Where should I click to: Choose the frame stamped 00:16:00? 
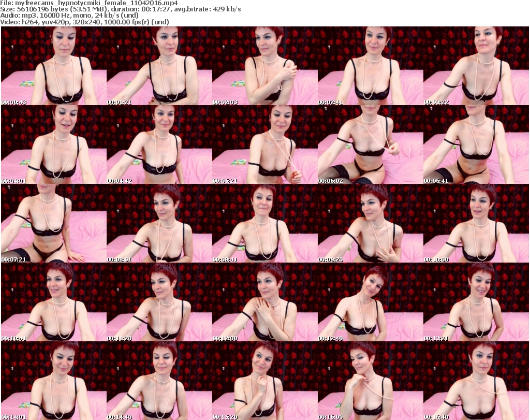[x=371, y=381]
